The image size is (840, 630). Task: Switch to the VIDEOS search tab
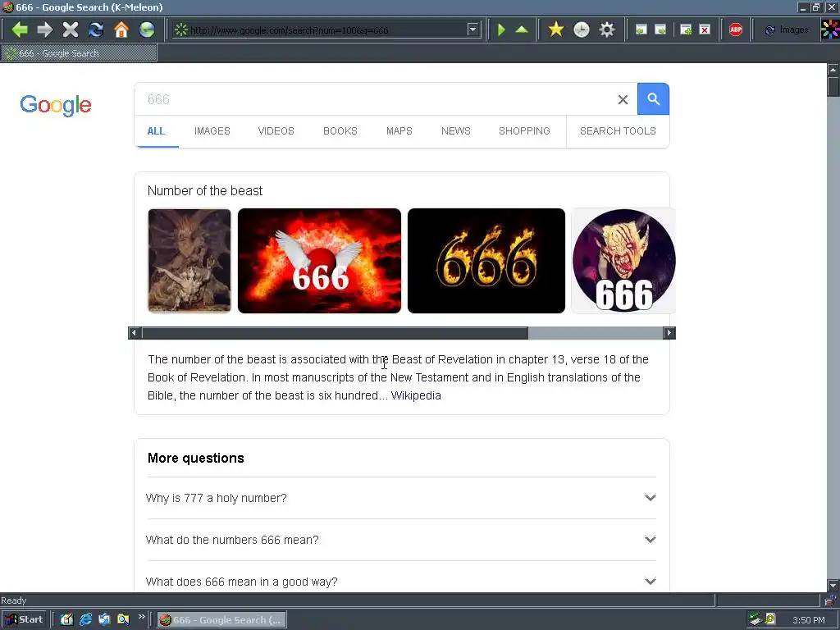tap(276, 131)
